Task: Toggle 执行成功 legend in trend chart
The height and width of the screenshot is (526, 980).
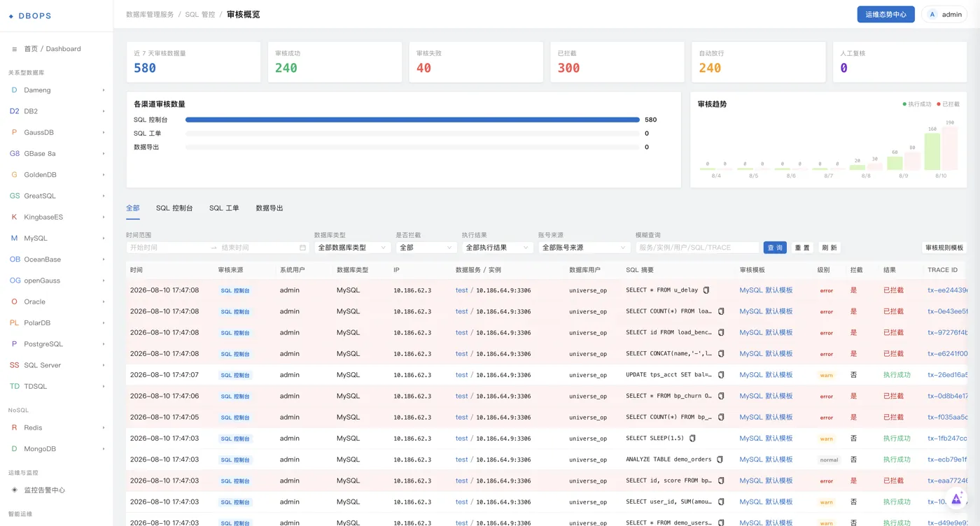Action: (917, 104)
